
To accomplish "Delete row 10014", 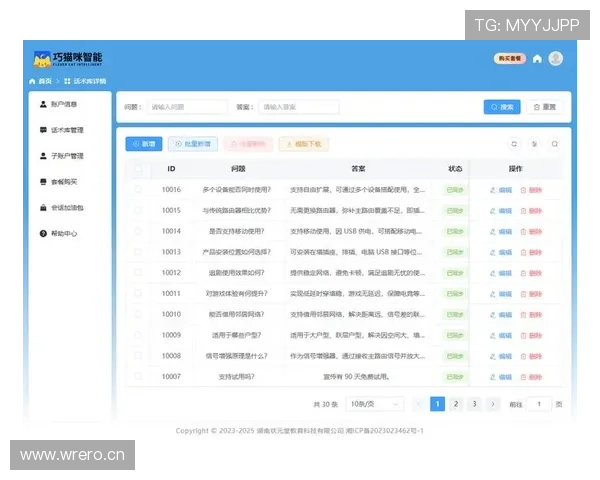I will (x=531, y=232).
